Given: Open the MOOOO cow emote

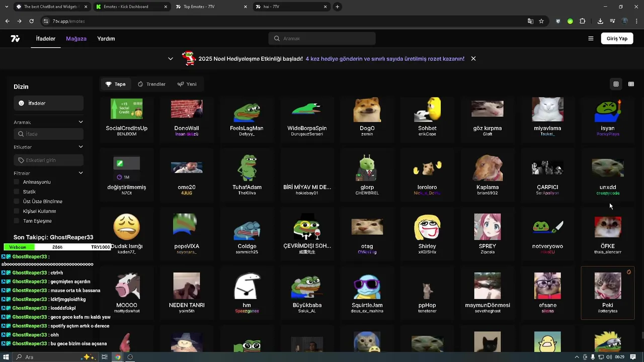Looking at the screenshot, I should click(x=127, y=293).
